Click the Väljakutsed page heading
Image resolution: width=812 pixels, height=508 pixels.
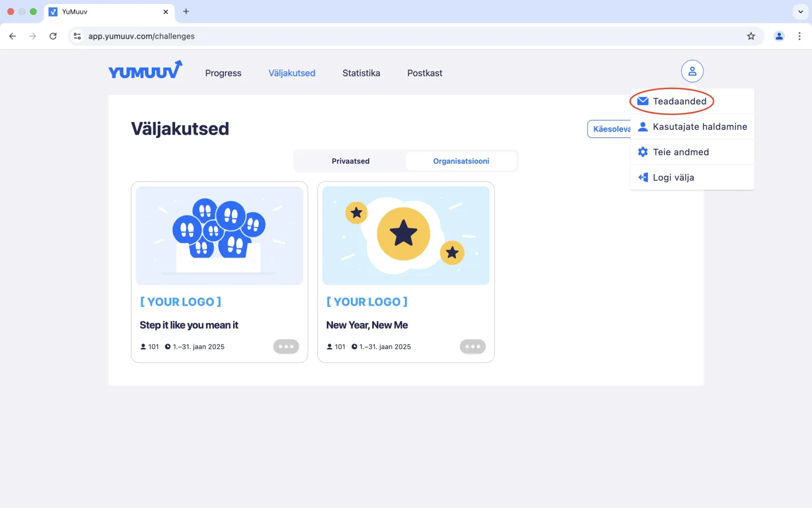[x=180, y=129]
